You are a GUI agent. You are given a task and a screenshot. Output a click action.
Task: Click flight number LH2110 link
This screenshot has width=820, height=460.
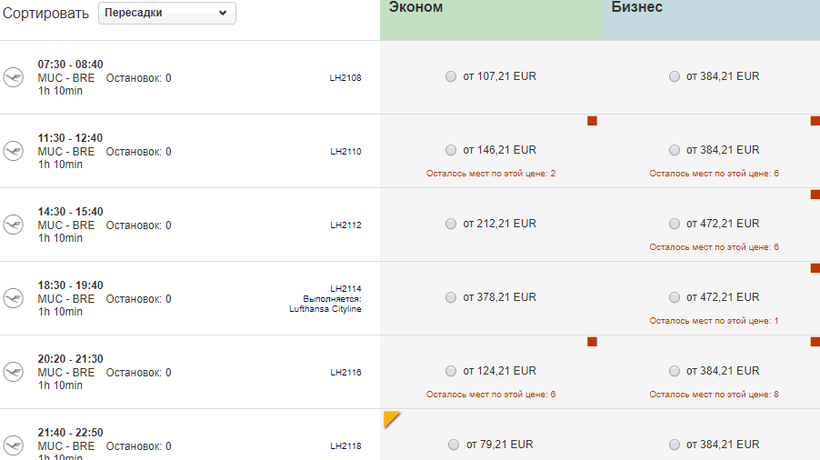346,152
